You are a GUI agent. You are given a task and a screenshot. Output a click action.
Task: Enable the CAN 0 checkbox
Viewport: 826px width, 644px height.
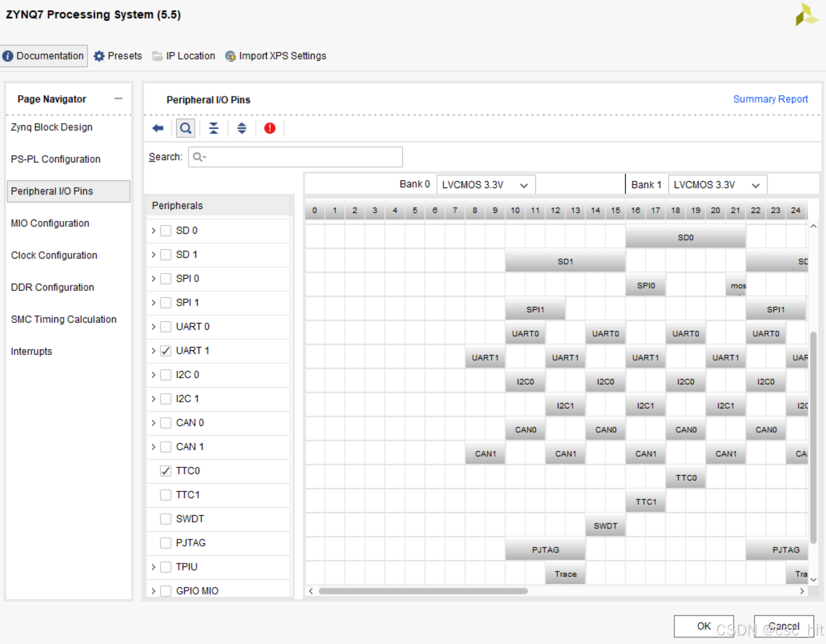[166, 423]
